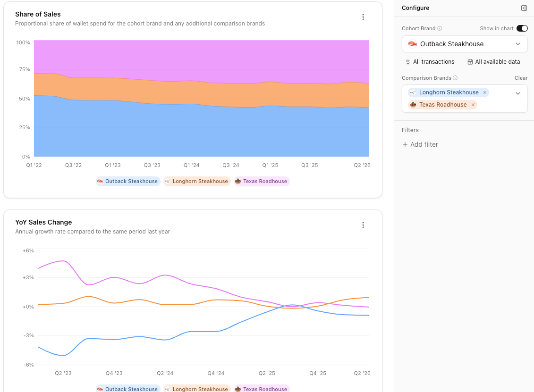Click the Longhorn Steakhouse comparison tag
The height and width of the screenshot is (392, 534).
click(449, 92)
